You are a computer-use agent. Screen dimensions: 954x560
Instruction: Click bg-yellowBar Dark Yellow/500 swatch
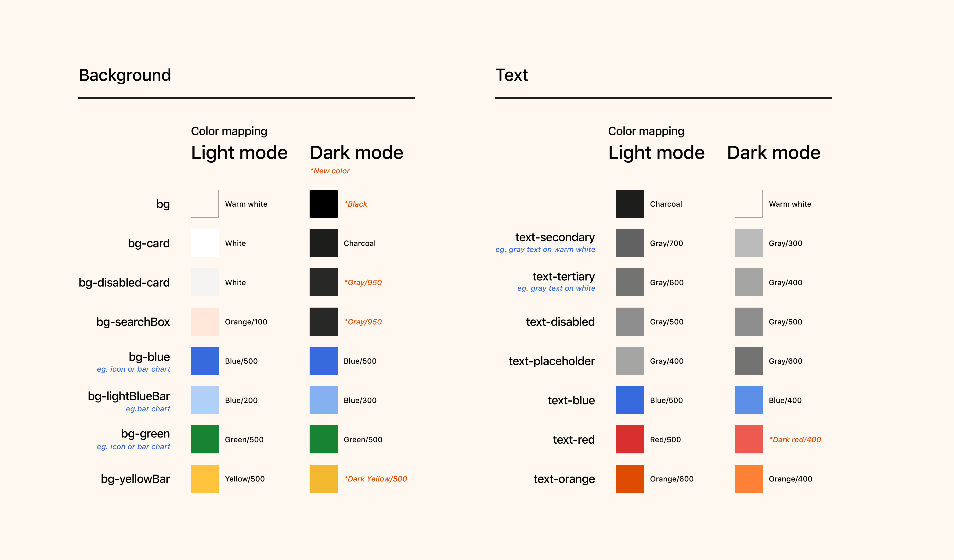323,479
